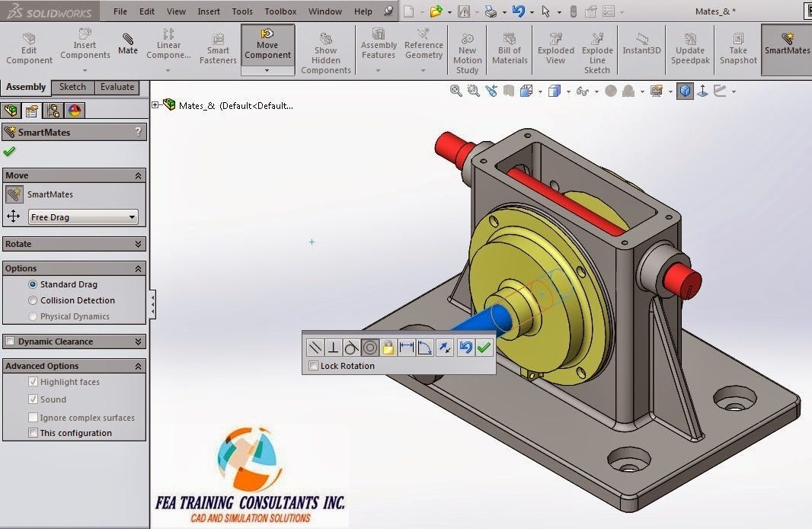
Task: Open the Toolbox menu
Action: [x=280, y=11]
